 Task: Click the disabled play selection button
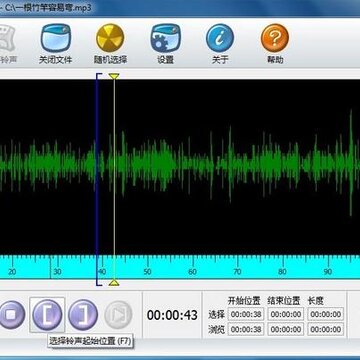coord(118,315)
